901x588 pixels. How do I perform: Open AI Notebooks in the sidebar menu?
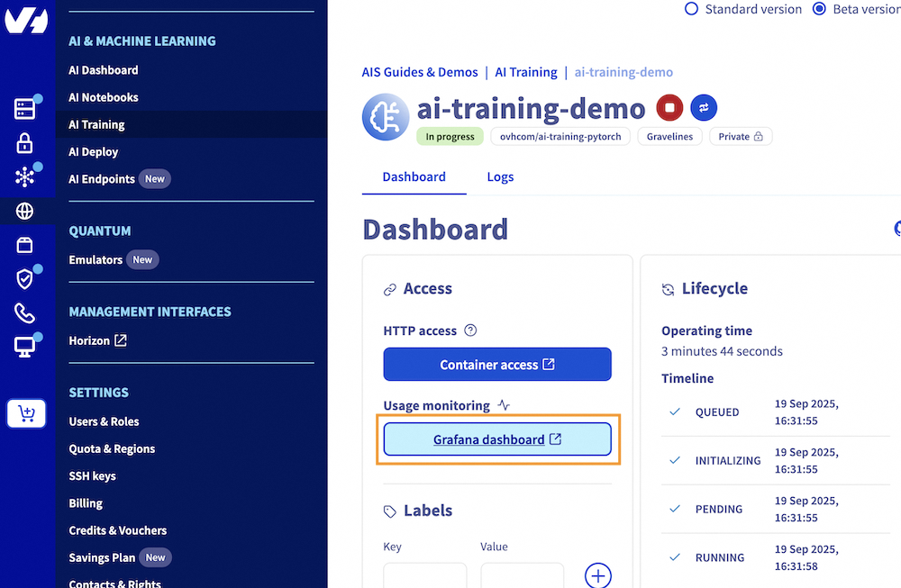point(104,97)
